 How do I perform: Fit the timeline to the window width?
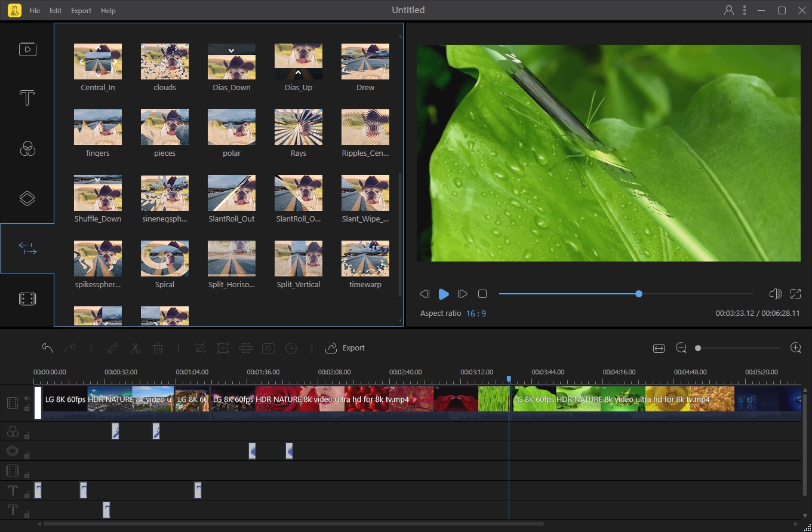pos(659,348)
